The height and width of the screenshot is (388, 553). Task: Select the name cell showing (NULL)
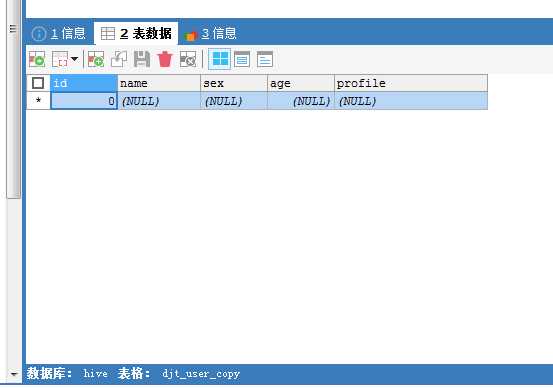coord(159,101)
